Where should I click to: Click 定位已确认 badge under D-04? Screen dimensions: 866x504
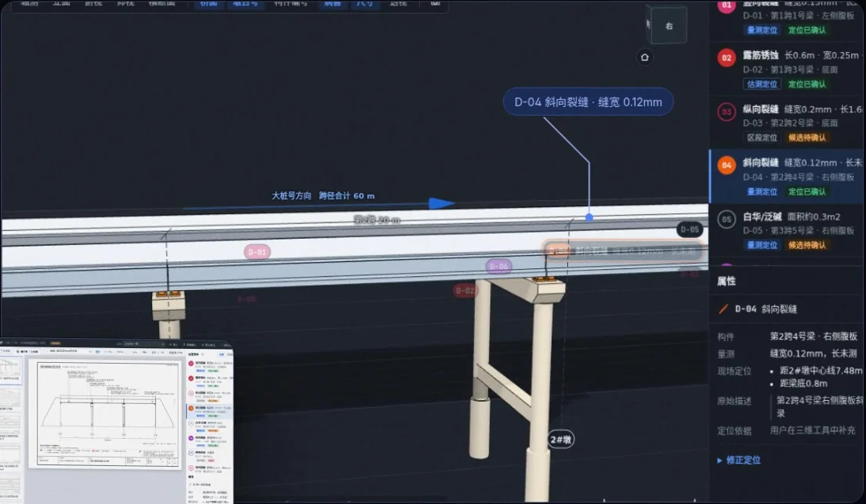(807, 192)
